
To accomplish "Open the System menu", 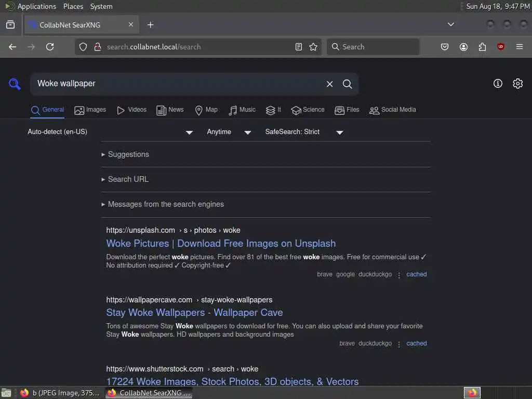I will (x=101, y=6).
